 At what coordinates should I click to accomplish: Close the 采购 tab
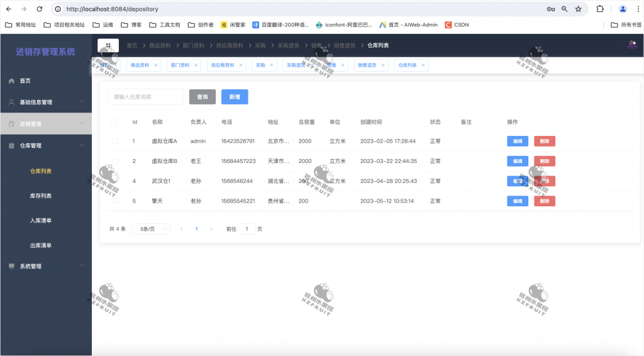[272, 65]
